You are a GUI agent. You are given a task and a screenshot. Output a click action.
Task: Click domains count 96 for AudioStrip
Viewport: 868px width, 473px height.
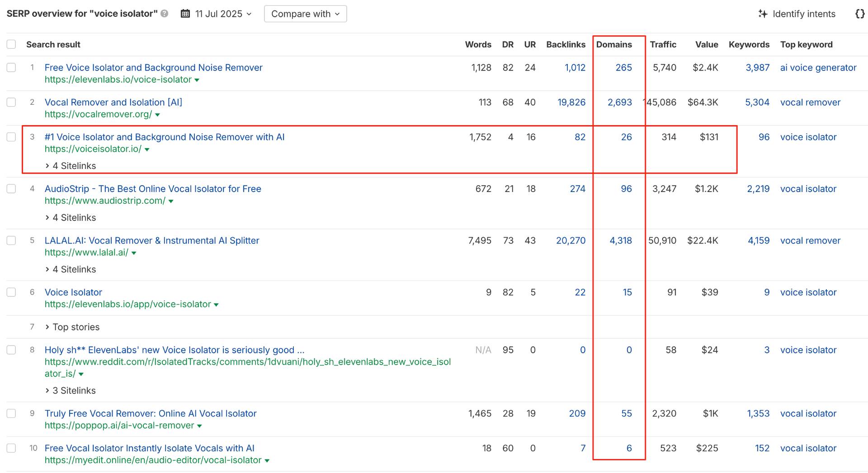(627, 188)
